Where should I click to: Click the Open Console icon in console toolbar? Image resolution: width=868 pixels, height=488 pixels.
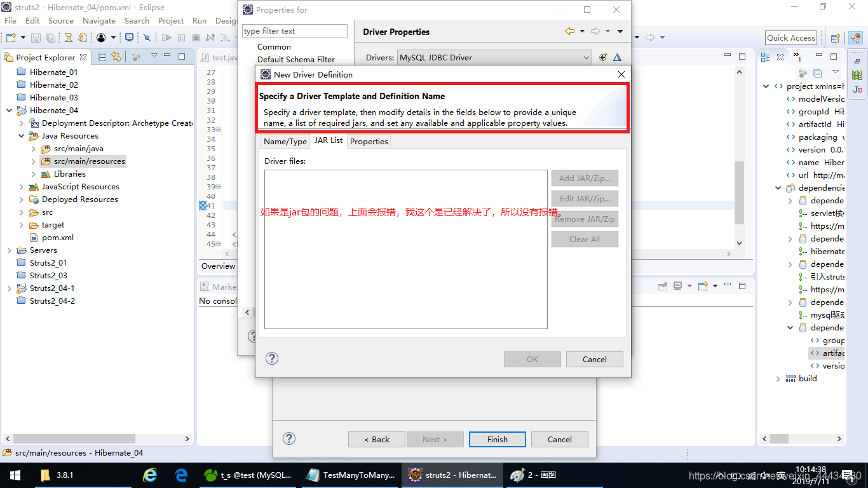(x=703, y=286)
